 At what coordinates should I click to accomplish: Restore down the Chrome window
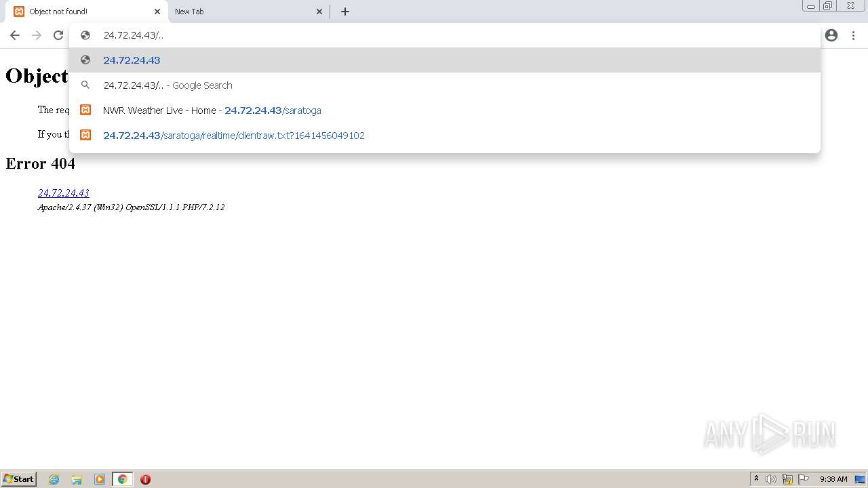point(828,6)
